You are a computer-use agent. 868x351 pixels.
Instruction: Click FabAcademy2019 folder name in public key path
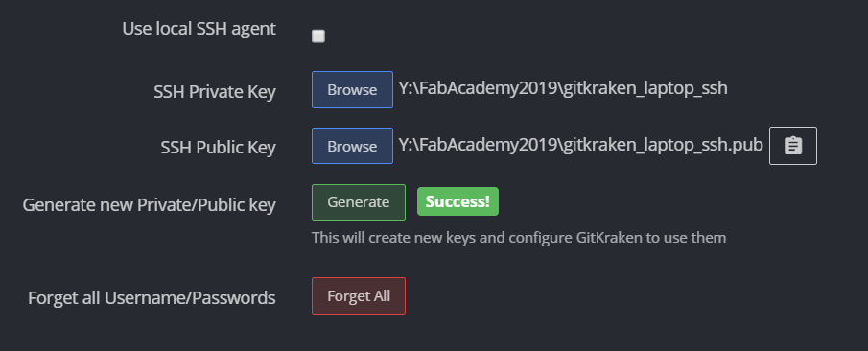(487, 145)
